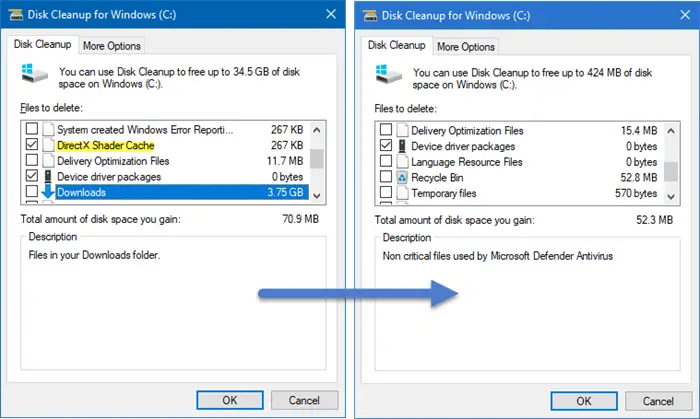Click the Microsoft Defender Antivirus description text

coord(498,256)
